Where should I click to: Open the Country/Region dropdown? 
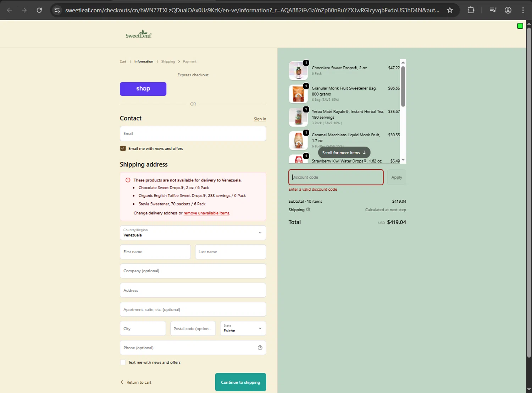[193, 233]
